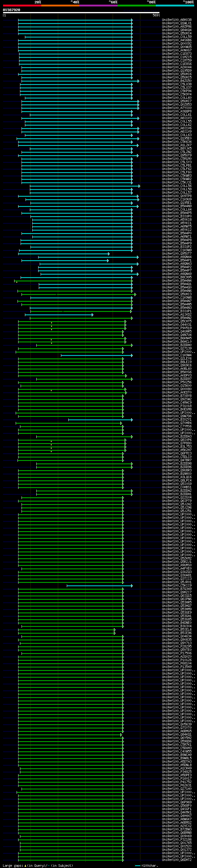Select hit label UniRef100_O15600

click(177, 386)
